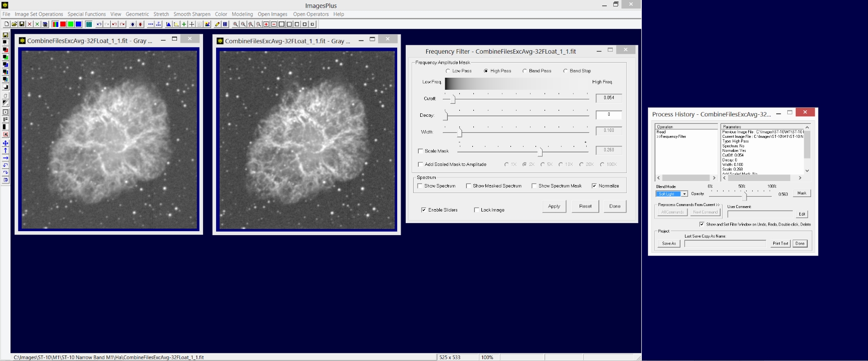Click the black and green squares sidebar icon
The width and height of the screenshot is (868, 361).
tap(6, 57)
